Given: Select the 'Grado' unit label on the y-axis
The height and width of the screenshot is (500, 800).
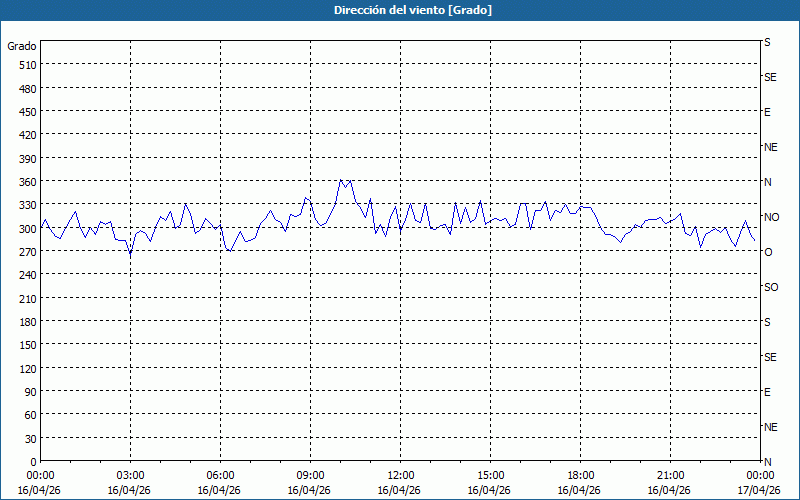Looking at the screenshot, I should [22, 46].
